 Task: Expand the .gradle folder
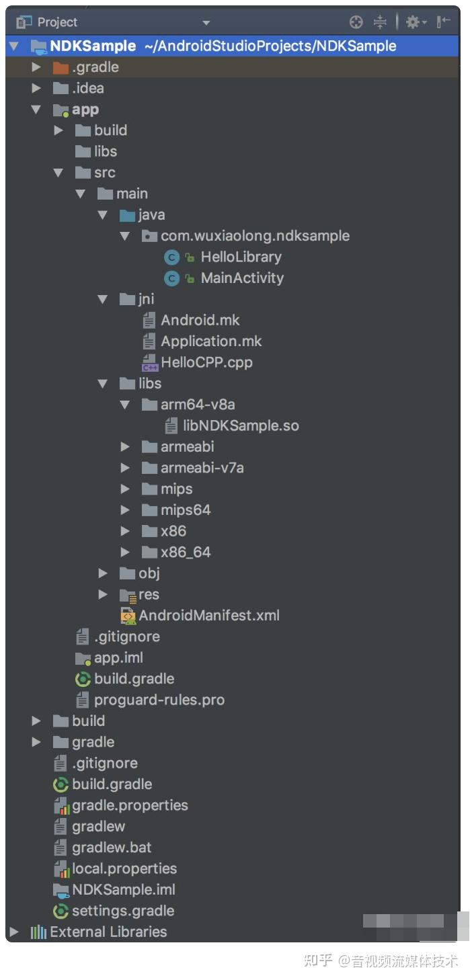point(36,67)
